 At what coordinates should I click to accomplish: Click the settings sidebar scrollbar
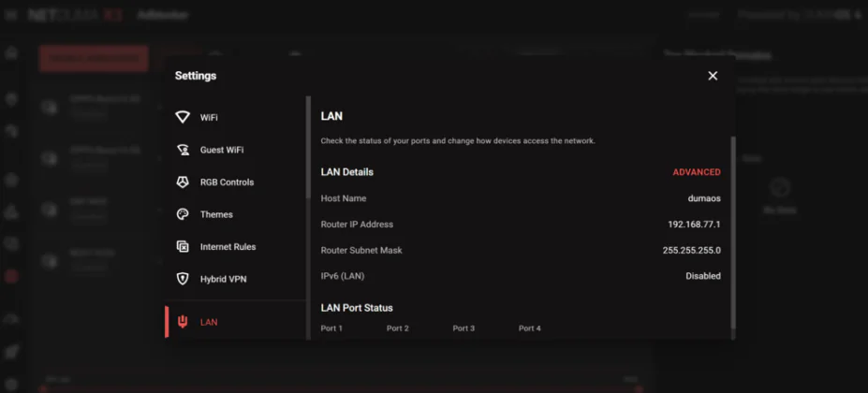click(x=308, y=147)
